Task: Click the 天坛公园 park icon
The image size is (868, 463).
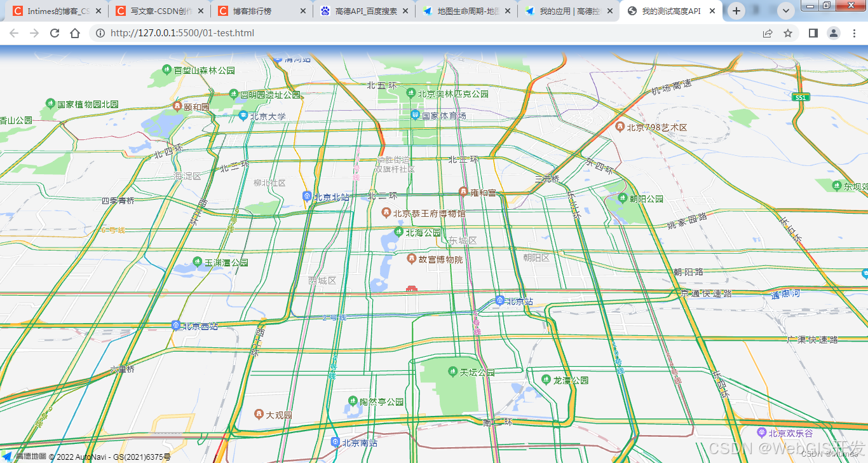Action: point(453,371)
